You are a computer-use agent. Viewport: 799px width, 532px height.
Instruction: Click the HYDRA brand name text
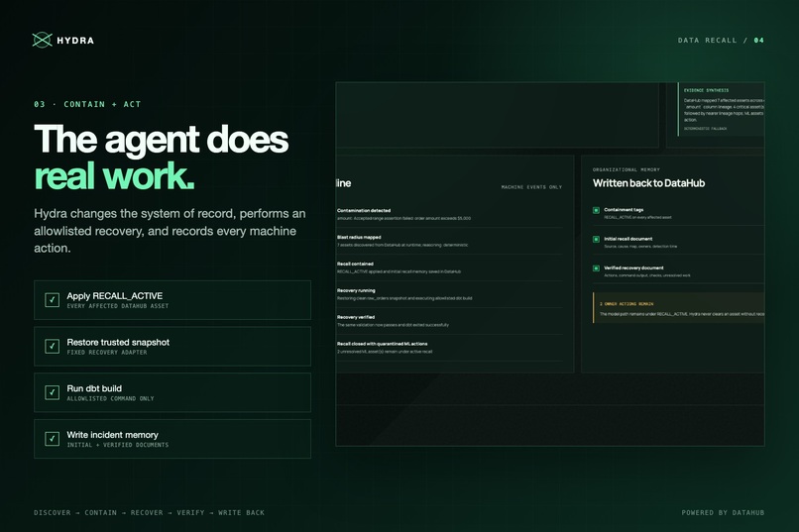click(75, 41)
